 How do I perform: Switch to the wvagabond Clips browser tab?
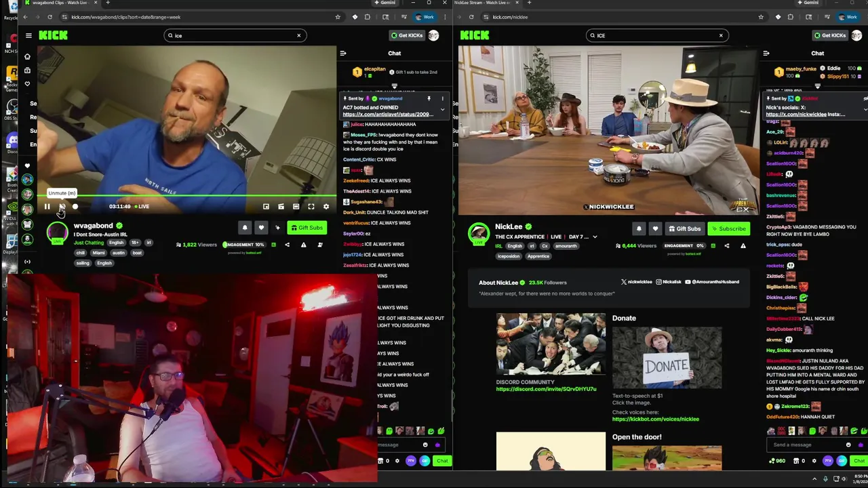60,3
